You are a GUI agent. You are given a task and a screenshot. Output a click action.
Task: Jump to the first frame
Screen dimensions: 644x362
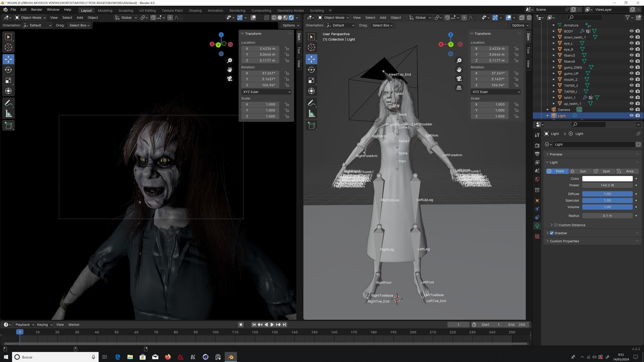click(254, 324)
